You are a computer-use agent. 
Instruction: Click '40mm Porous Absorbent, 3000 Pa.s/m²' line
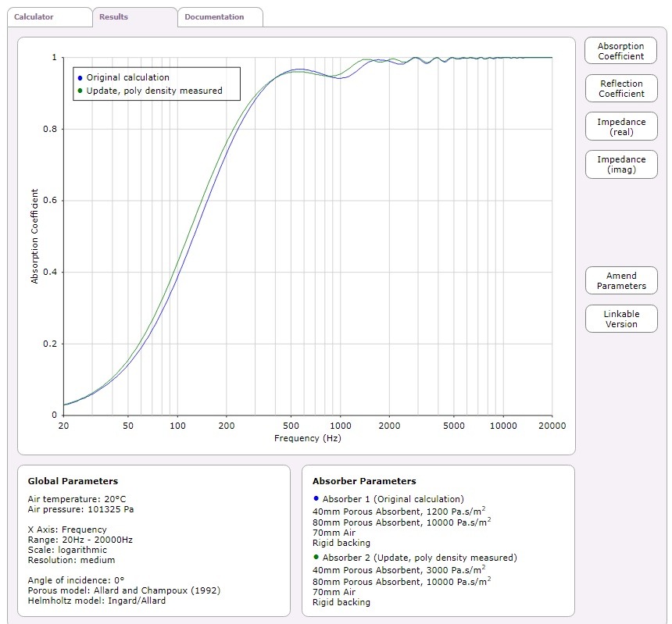tap(399, 569)
